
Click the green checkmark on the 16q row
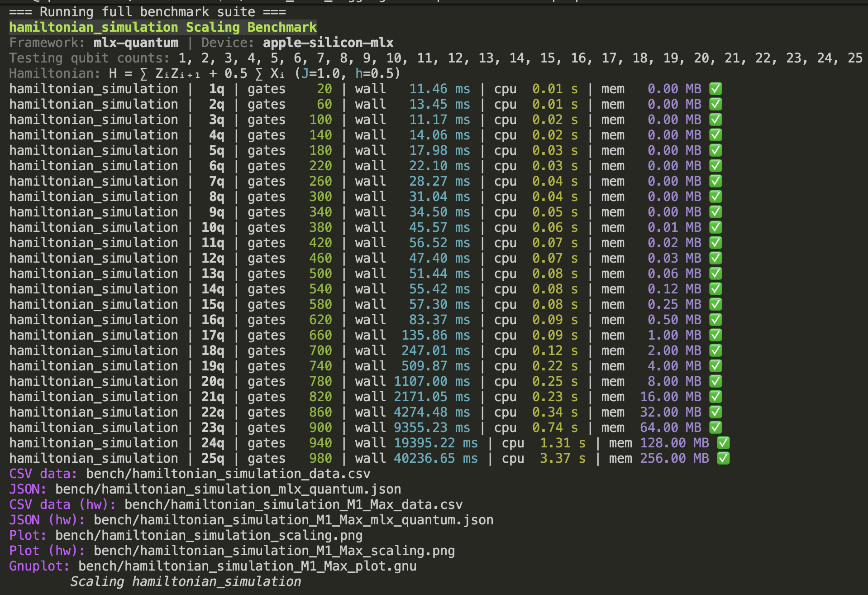[x=715, y=320]
